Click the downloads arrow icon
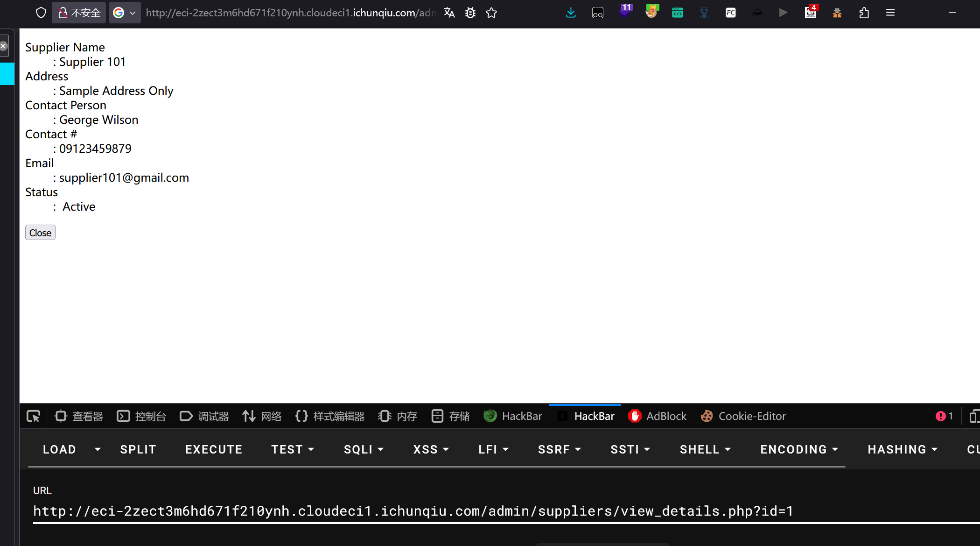This screenshot has height=546, width=980. point(570,13)
